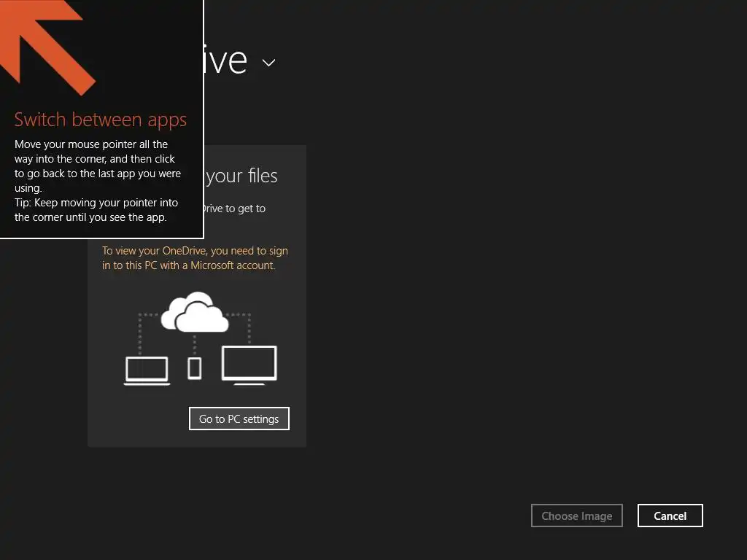Click the desktop monitor icon in the illustration
This screenshot has height=560, width=747.
249,365
